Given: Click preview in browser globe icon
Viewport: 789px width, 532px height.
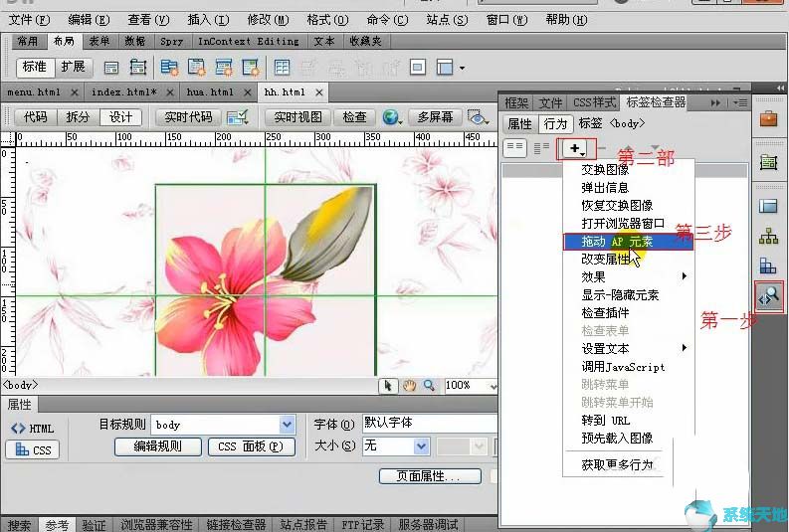Looking at the screenshot, I should tap(390, 117).
